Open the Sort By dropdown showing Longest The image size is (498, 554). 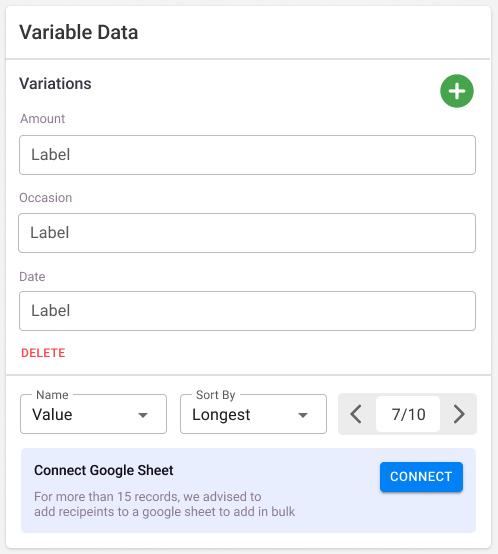[x=253, y=414]
